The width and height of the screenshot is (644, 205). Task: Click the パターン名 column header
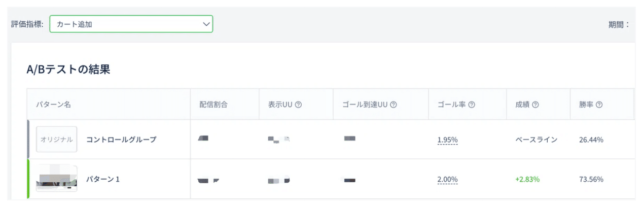click(53, 105)
